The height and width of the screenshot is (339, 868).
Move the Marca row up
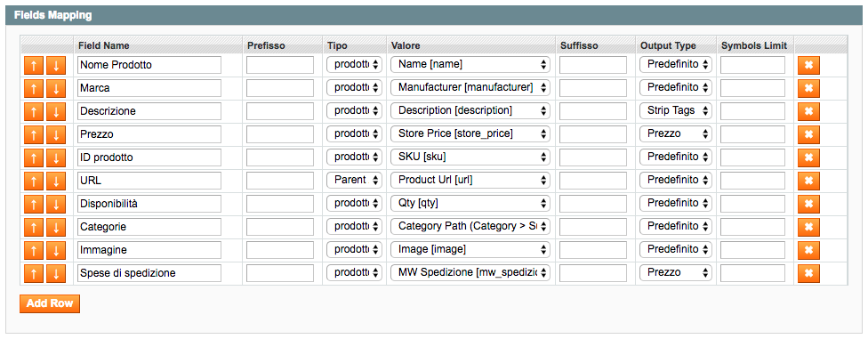point(33,88)
